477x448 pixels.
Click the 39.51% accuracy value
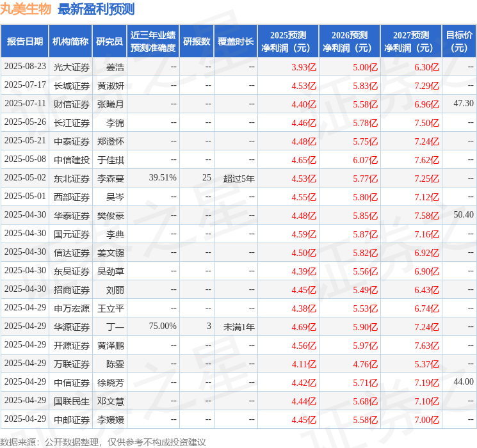[x=163, y=178]
